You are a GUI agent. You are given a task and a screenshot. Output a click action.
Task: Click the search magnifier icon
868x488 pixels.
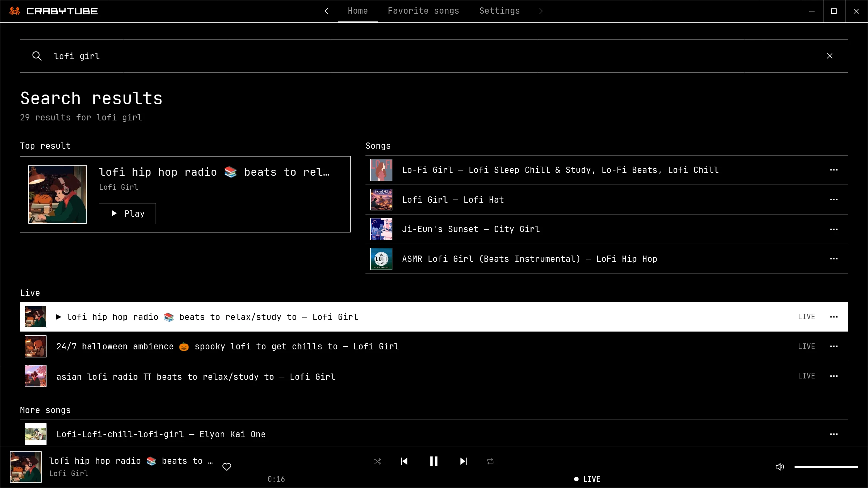(x=37, y=56)
